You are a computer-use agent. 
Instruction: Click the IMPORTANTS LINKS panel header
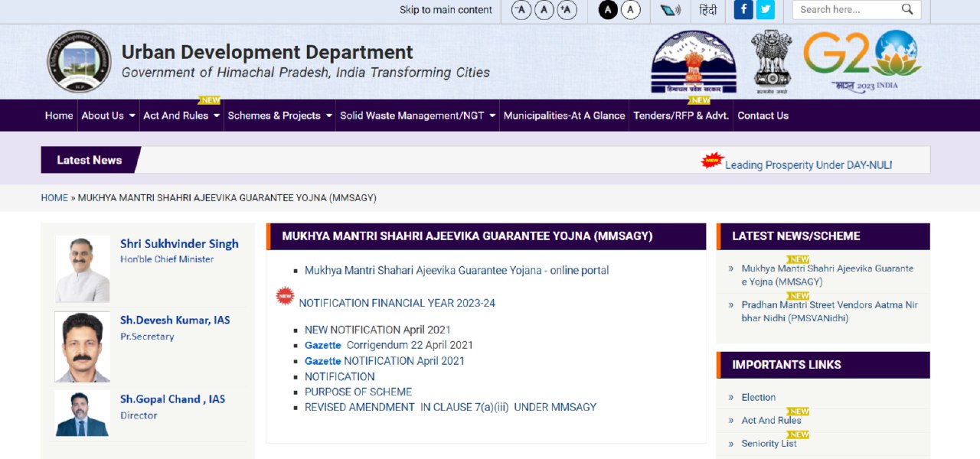[x=823, y=365]
